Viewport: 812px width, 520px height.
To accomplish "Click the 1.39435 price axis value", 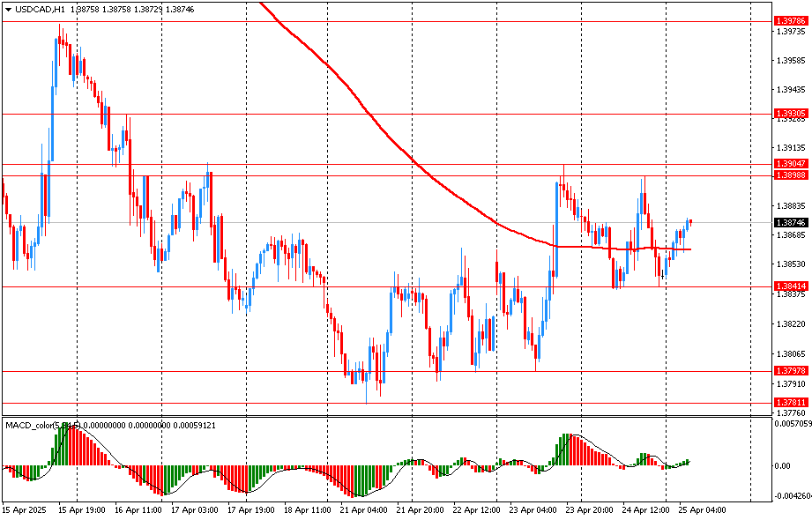I will pyautogui.click(x=791, y=90).
